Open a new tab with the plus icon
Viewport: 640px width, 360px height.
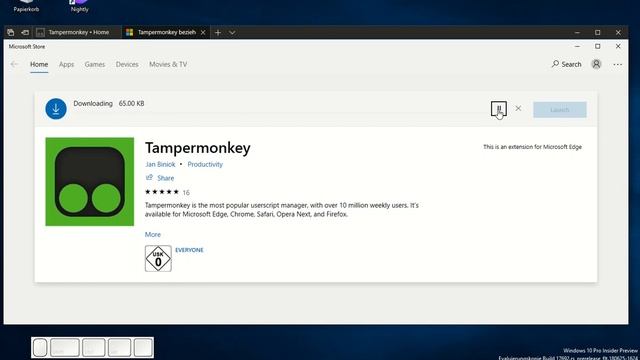point(218,32)
